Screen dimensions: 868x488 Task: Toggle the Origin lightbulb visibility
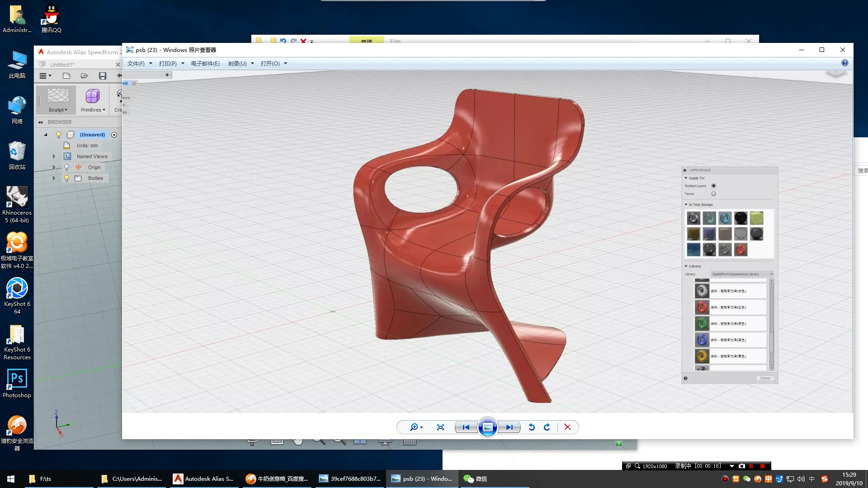[66, 167]
